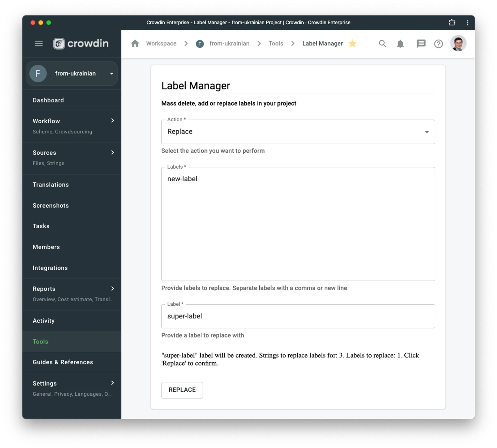Click the REPLACE button
497x448 pixels.
[x=182, y=390]
